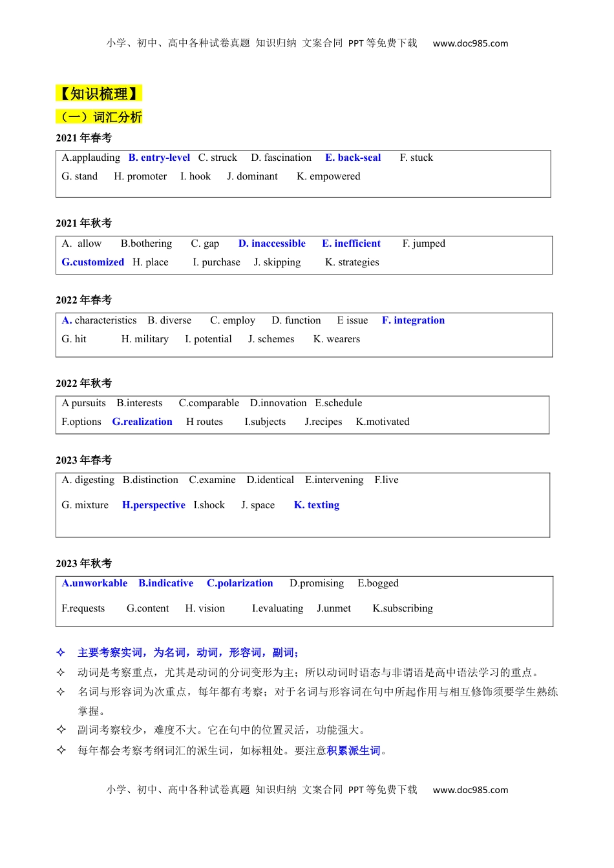
Task: Click the diamond bullet before 每年都会考察
Action: (x=61, y=750)
